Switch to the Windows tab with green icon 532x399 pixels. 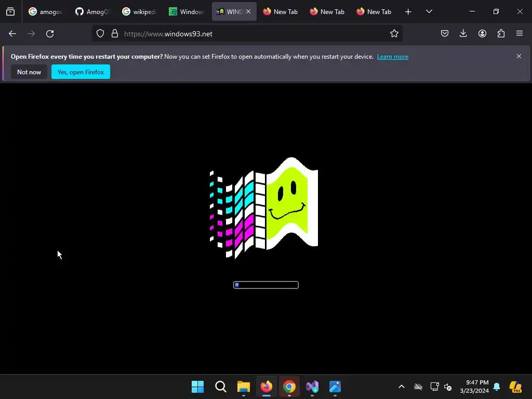tap(187, 12)
